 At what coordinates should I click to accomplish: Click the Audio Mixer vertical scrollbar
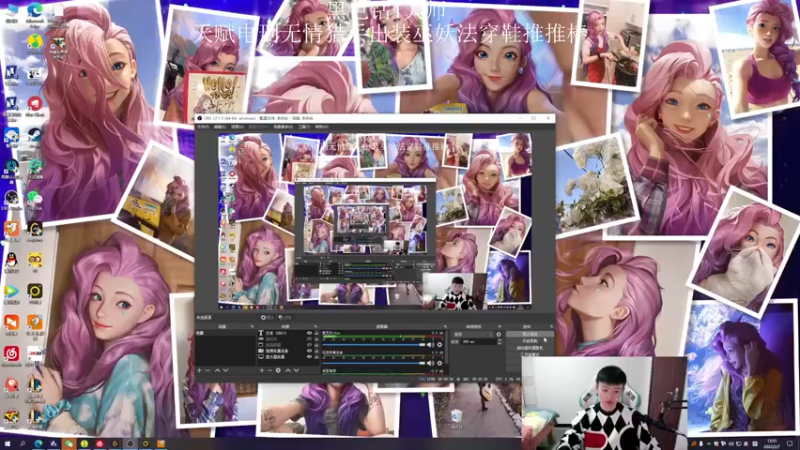click(447, 347)
